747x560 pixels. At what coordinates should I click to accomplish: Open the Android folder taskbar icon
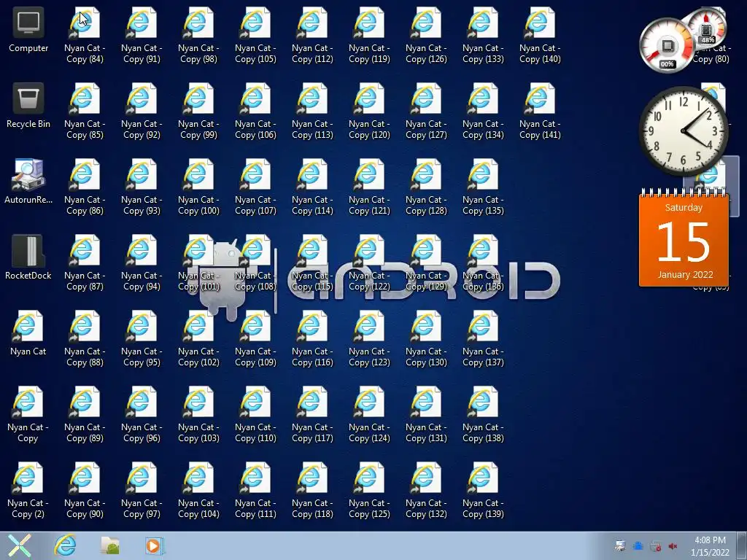(110, 545)
